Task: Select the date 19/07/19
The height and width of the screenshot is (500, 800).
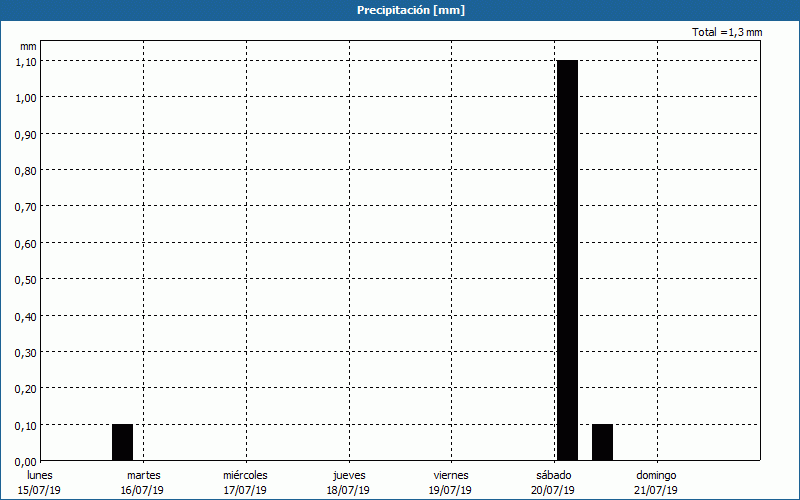Action: 450,490
